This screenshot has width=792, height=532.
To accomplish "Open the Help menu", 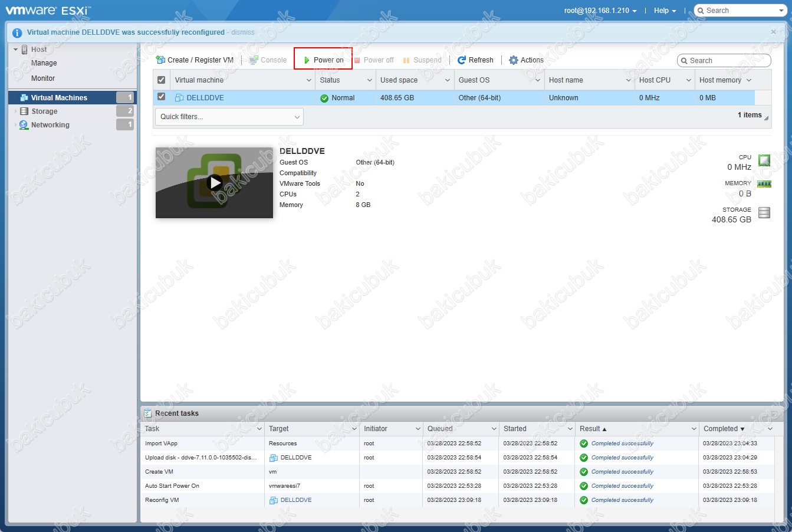I will click(665, 11).
